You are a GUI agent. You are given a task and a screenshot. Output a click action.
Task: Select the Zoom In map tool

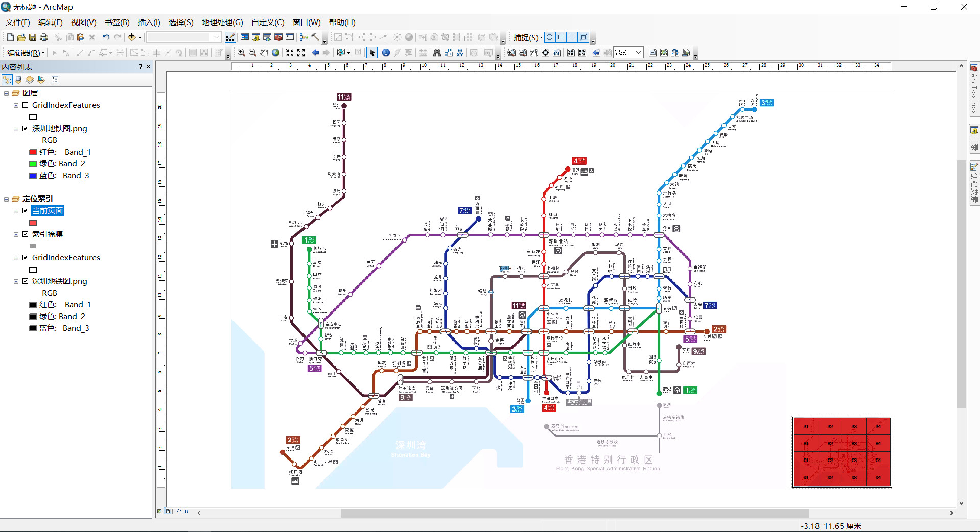coord(242,53)
